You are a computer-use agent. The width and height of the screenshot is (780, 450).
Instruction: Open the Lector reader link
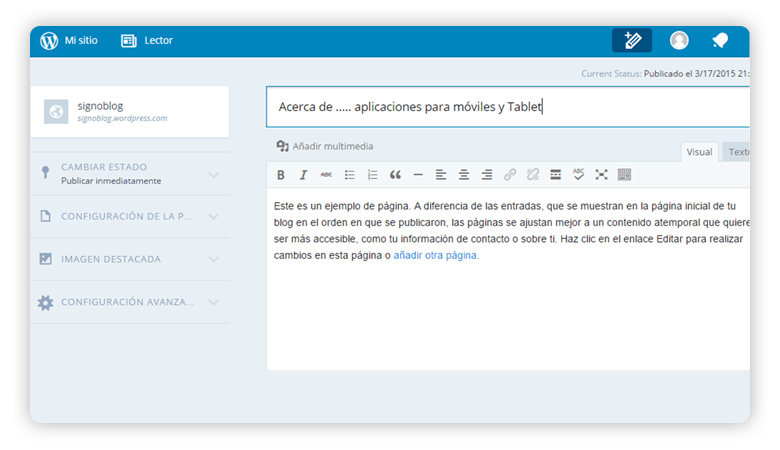[158, 40]
